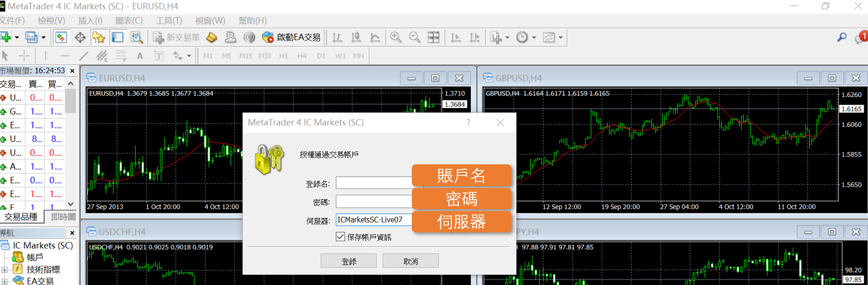Open the 幫助(H) menu
This screenshot has height=285, width=868.
pyautogui.click(x=251, y=21)
